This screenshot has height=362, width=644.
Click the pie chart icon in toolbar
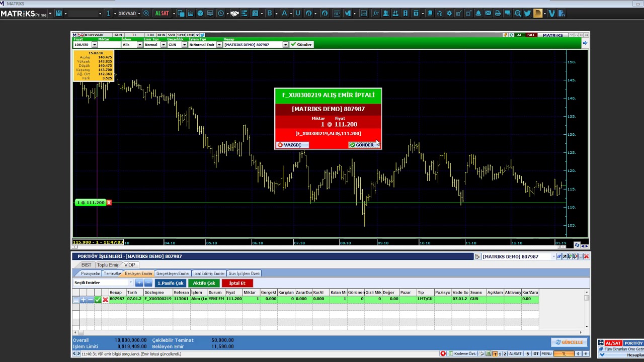point(200,14)
